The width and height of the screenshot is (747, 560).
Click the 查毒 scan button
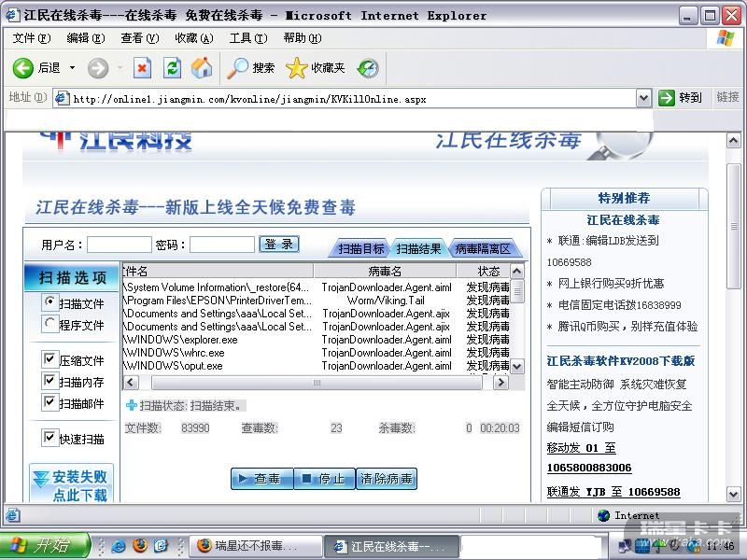[x=262, y=479]
